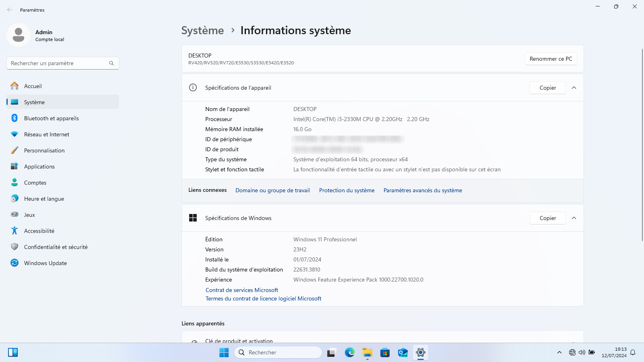Image resolution: width=644 pixels, height=362 pixels.
Task: Open Task View on taskbar
Action: click(331, 353)
